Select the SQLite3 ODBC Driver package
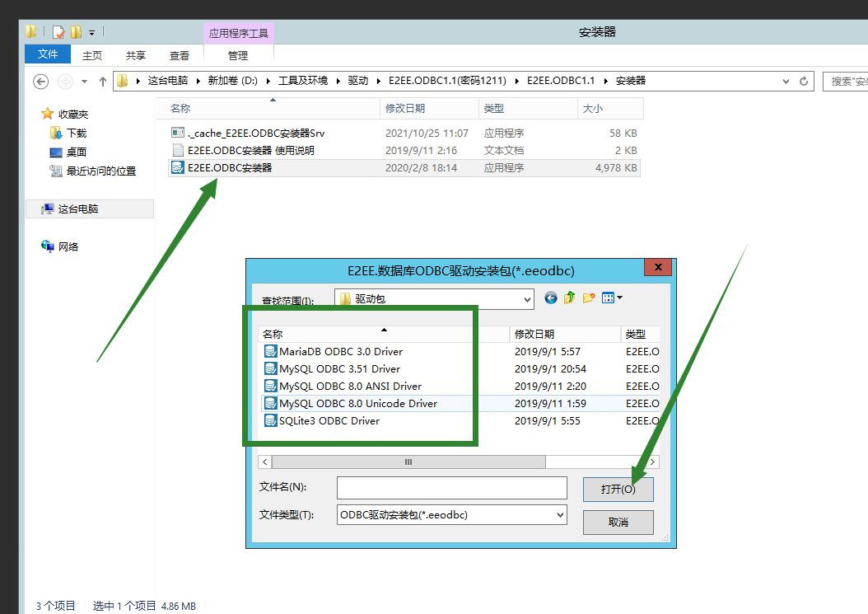This screenshot has height=614, width=868. pos(329,420)
